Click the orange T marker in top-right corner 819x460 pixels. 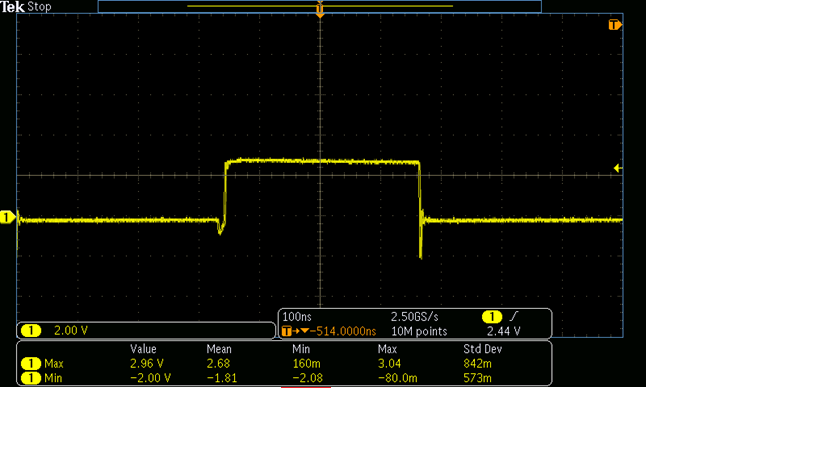[615, 25]
